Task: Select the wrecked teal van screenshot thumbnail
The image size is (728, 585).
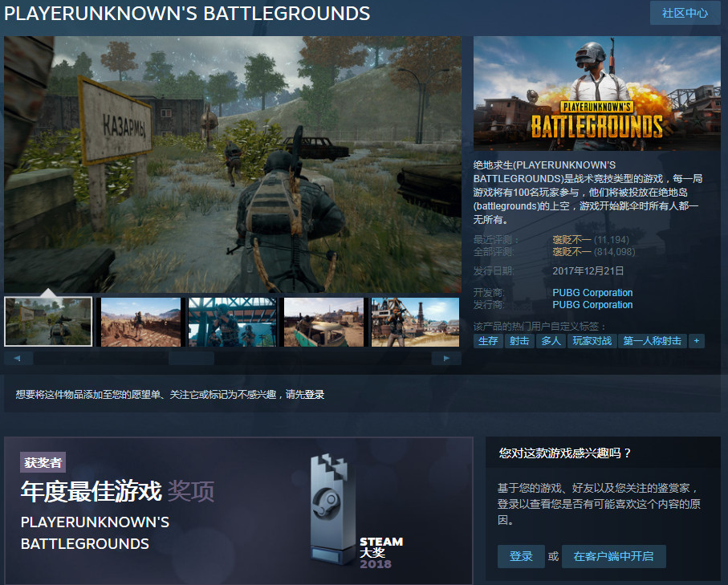Action: pyautogui.click(x=323, y=322)
